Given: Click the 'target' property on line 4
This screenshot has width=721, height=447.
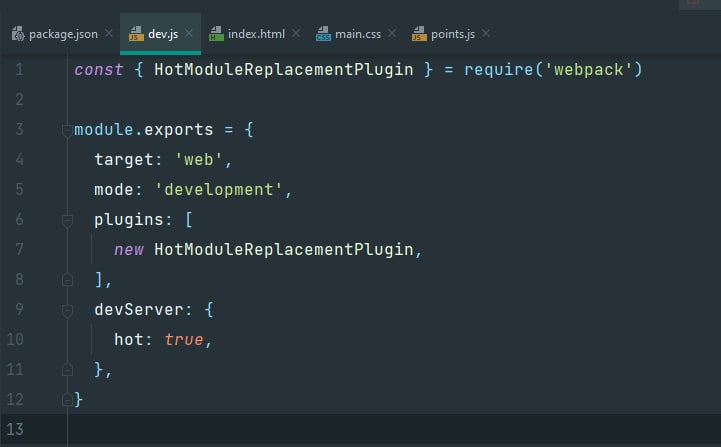Looking at the screenshot, I should click(124, 160).
